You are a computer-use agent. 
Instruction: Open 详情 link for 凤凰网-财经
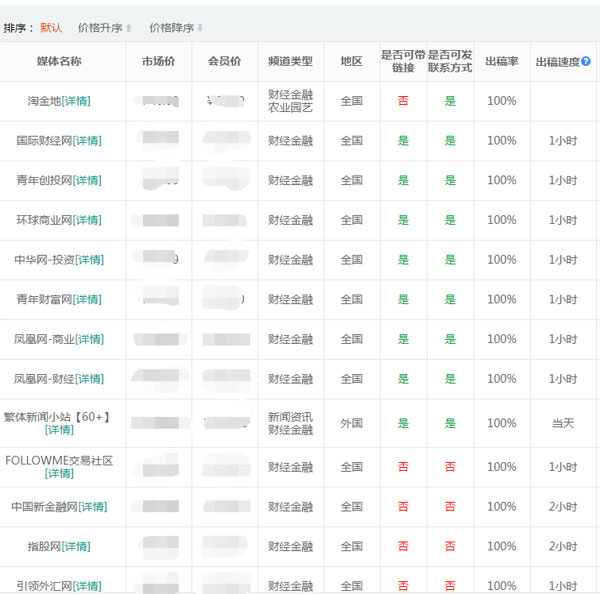click(90, 379)
